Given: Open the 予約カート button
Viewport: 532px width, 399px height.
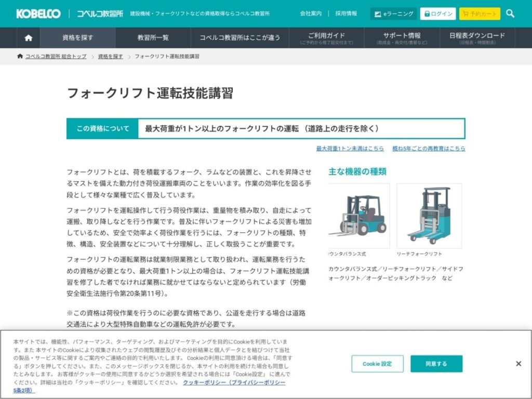Looking at the screenshot, I should click(480, 14).
